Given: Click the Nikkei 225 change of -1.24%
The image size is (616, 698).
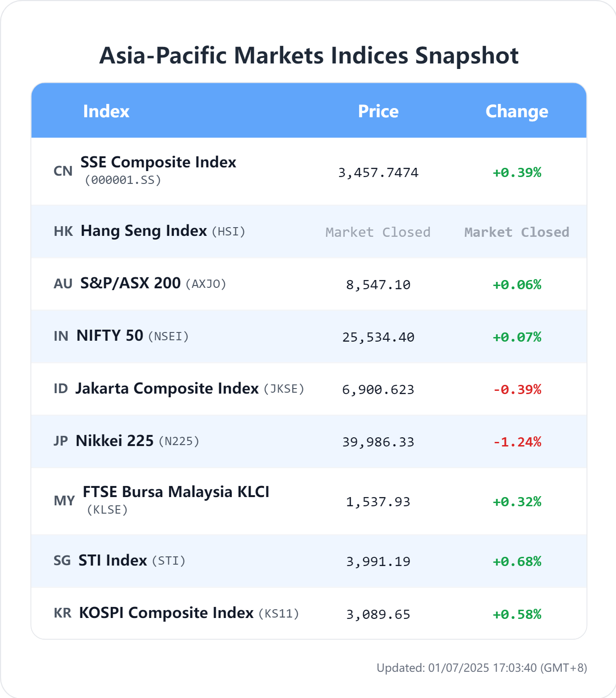Looking at the screenshot, I should [517, 442].
